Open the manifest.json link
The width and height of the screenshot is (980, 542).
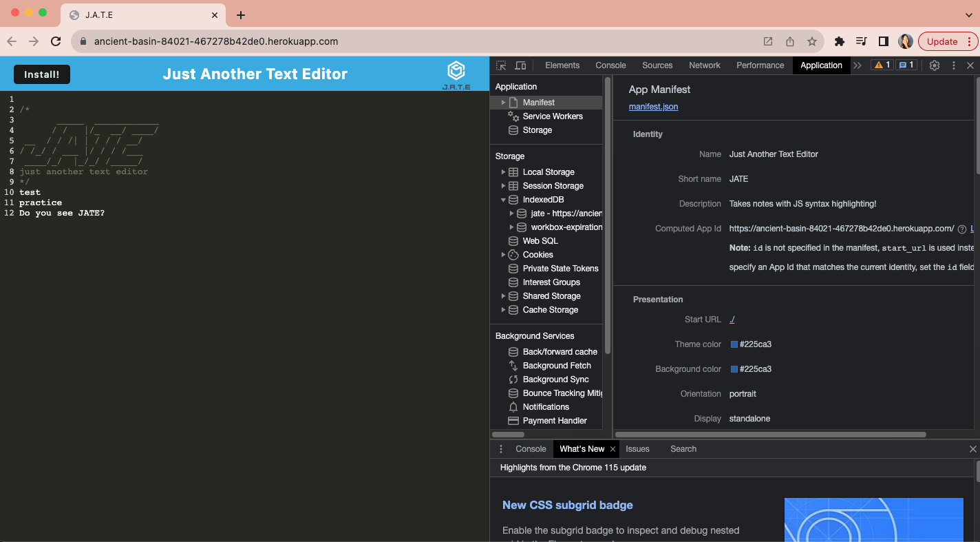click(653, 107)
